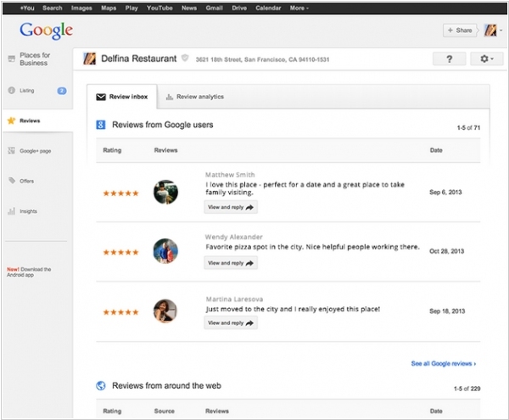Click the five-star rating on Martina Laresova's review
Image resolution: width=509 pixels, height=420 pixels.
tap(120, 312)
